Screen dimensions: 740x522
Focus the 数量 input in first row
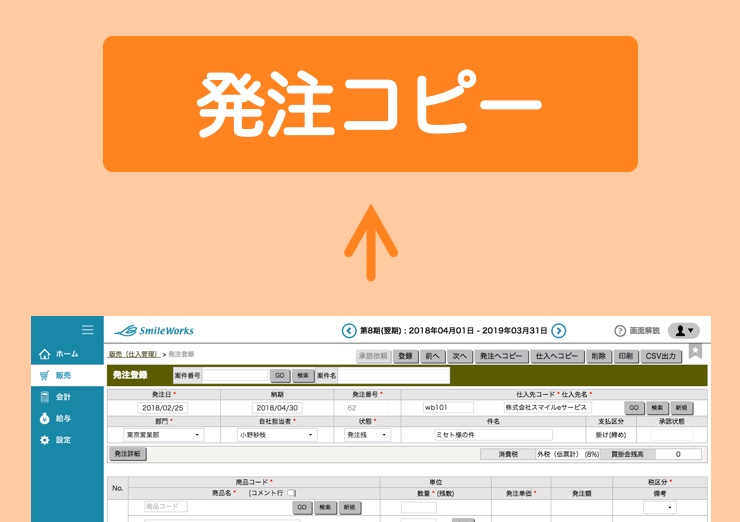419,507
